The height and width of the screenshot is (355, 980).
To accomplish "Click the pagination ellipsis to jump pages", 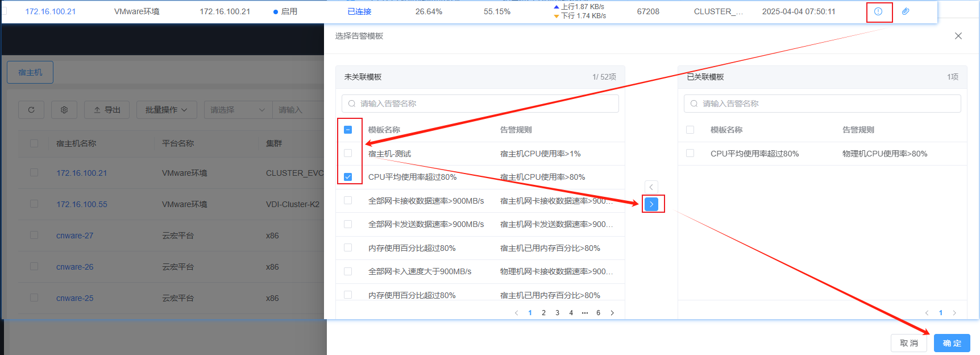I will click(585, 313).
